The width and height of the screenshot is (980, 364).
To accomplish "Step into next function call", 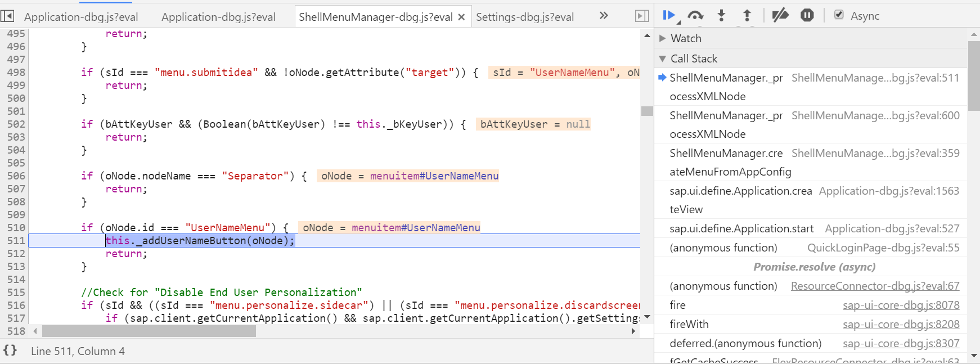I will (721, 16).
